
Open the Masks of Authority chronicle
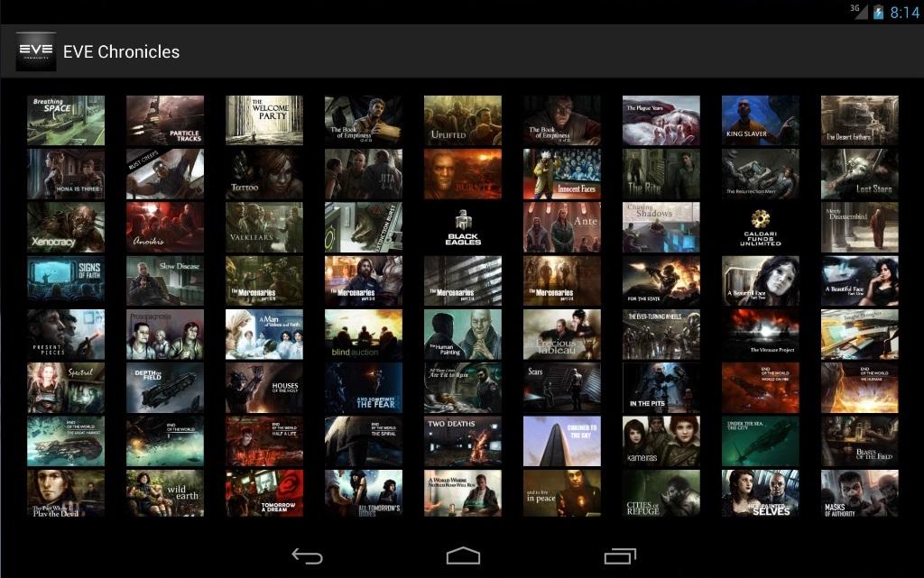pyautogui.click(x=860, y=494)
